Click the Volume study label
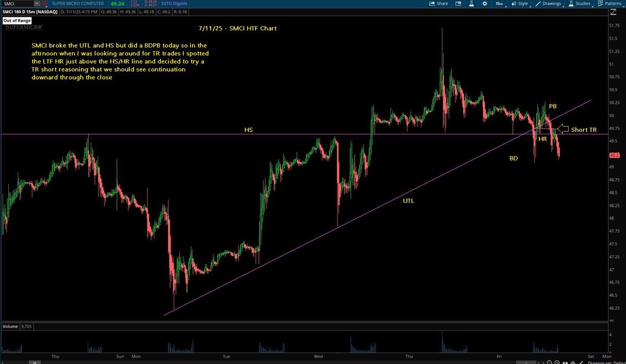 point(10,326)
